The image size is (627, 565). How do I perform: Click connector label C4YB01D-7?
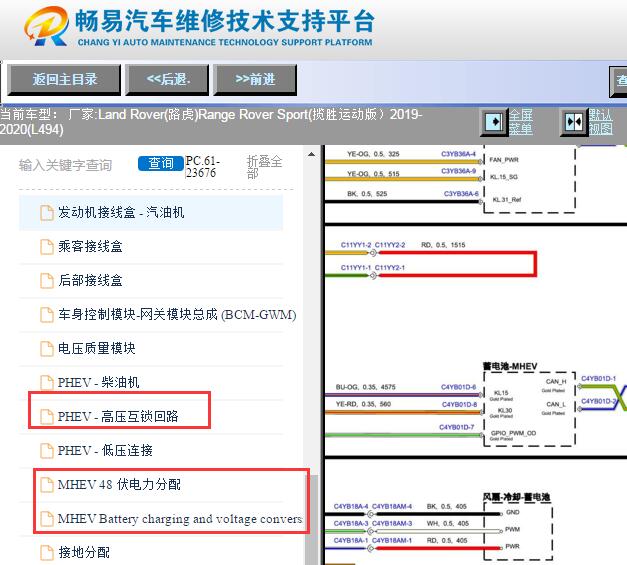coord(457,427)
